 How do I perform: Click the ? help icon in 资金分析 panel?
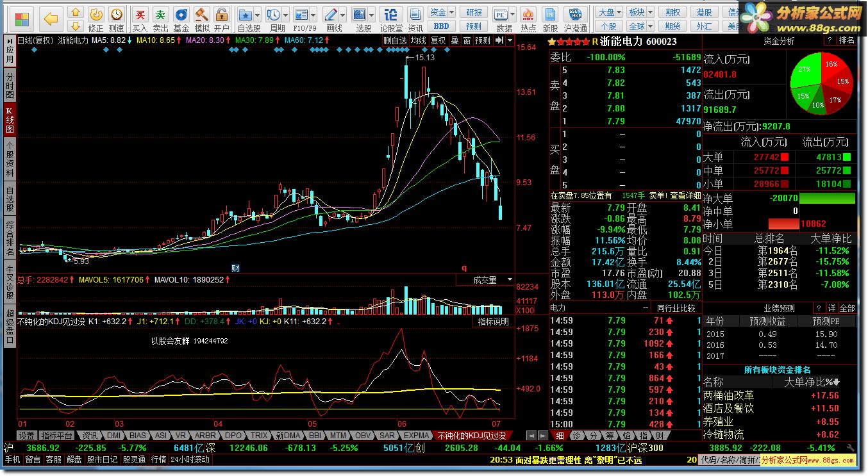(830, 40)
